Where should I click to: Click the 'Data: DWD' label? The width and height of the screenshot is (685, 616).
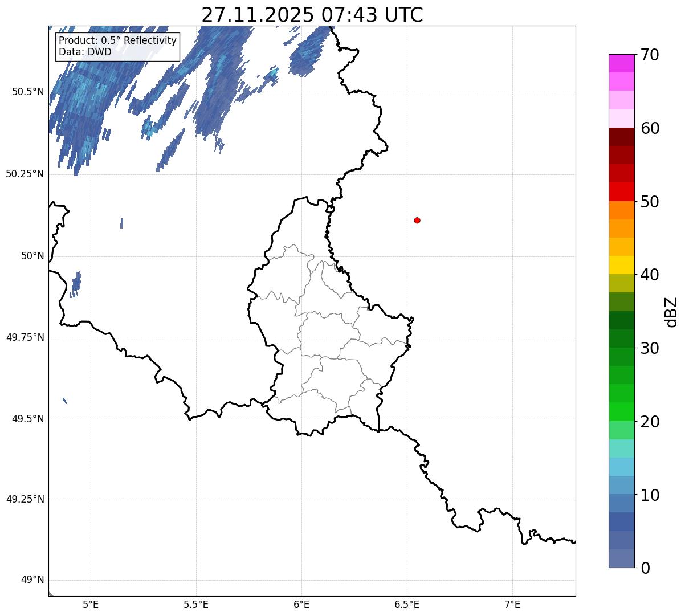click(85, 52)
